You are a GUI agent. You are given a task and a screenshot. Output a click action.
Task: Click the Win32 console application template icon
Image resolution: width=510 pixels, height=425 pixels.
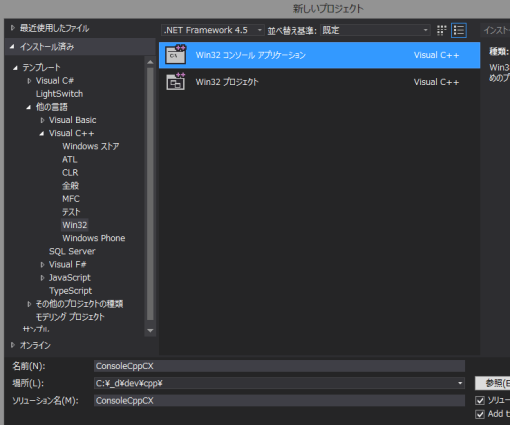(176, 55)
